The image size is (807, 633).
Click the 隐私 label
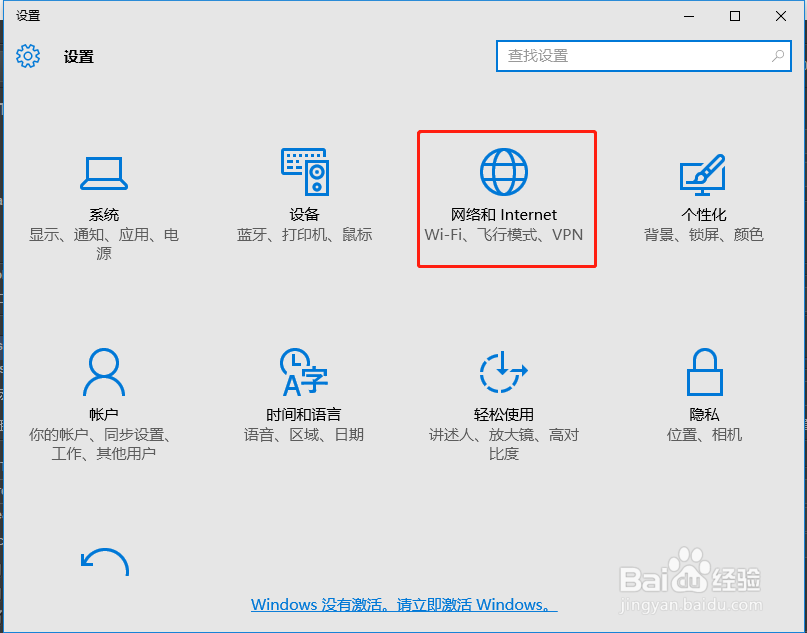[x=705, y=414]
